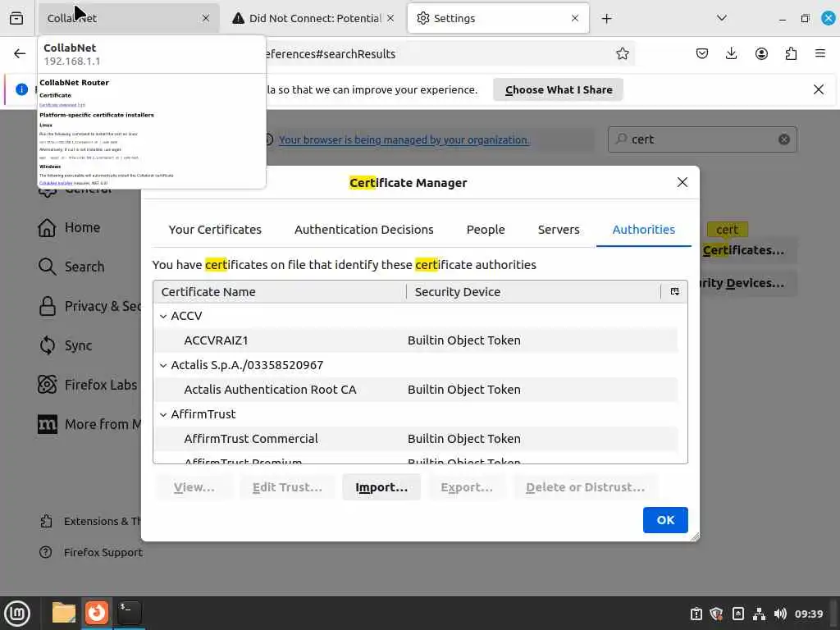The image size is (840, 630).
Task: Collapse the Actalis S.p.A. group
Action: click(x=163, y=365)
